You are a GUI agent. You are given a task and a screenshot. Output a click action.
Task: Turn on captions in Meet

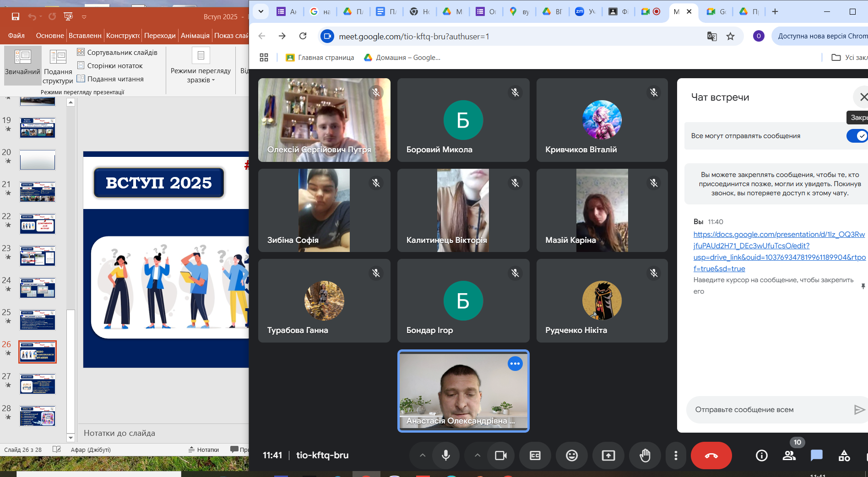tap(535, 456)
